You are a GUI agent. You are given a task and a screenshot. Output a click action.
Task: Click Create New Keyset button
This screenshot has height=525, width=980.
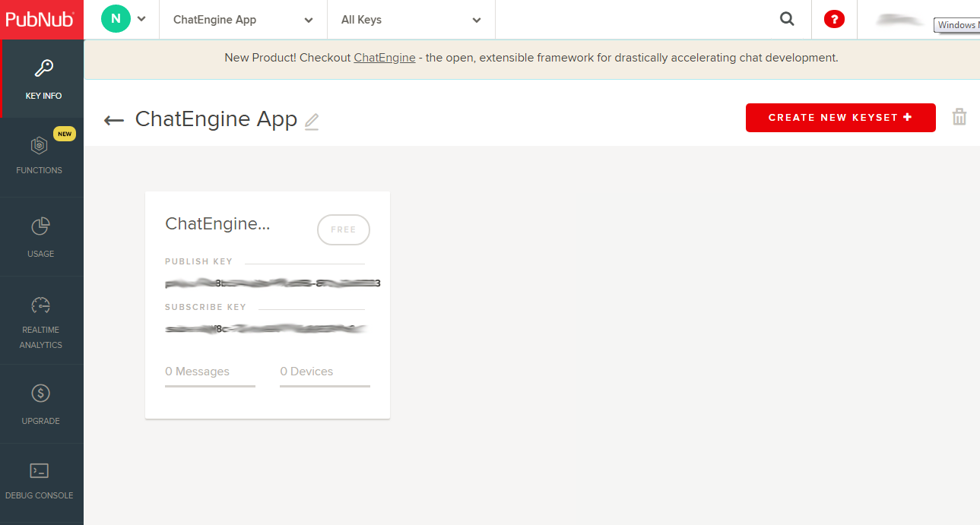tap(841, 118)
